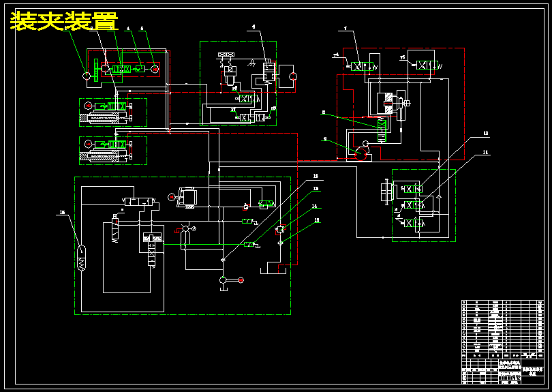Select the lower hatched clamping cylinder
The height and width of the screenshot is (392, 552).
click(103, 156)
